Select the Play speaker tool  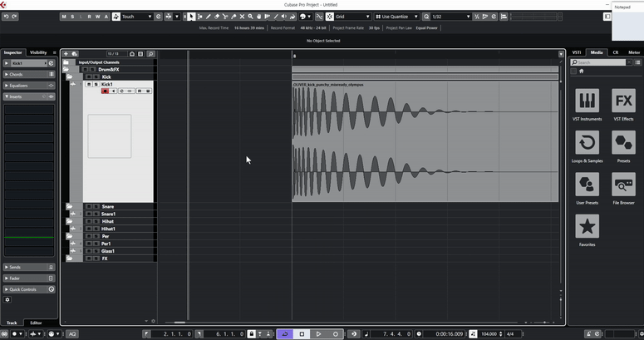[284, 17]
